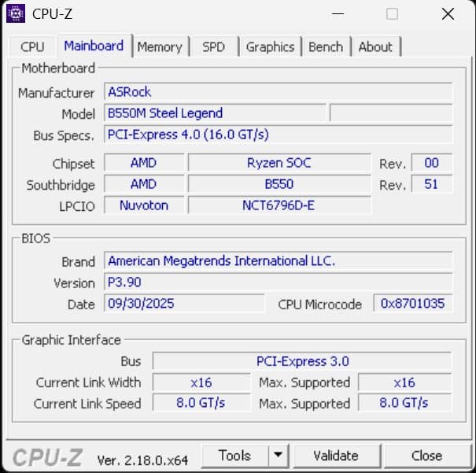Click the Chipset Rev. 00 value
The image size is (476, 473).
[x=432, y=163]
